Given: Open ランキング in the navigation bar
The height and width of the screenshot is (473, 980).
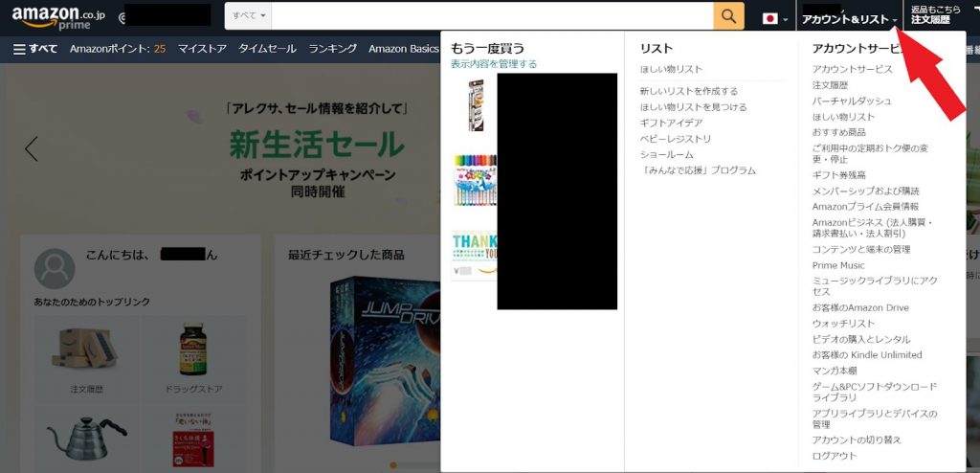Looking at the screenshot, I should coord(332,49).
